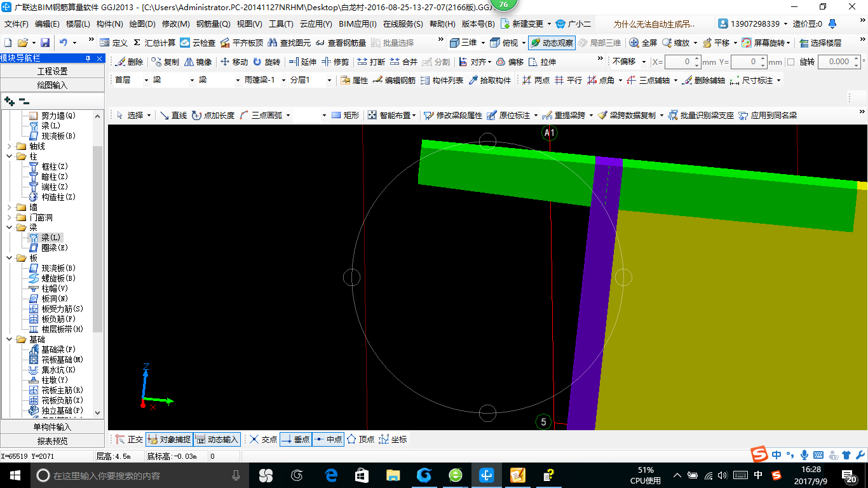Open 查看钢筋量 rebar quantity view

click(x=341, y=43)
